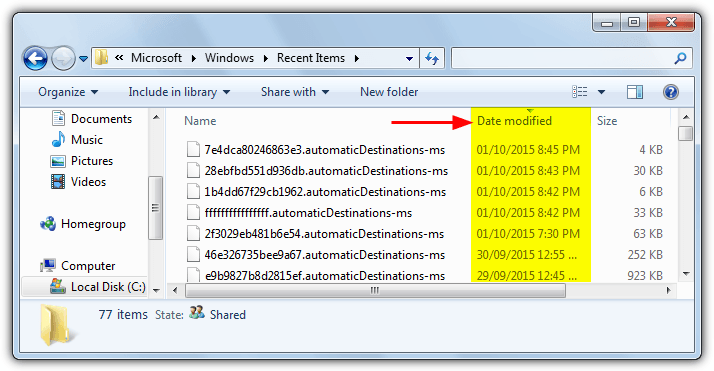Select file 7e4dca80246863e3.automaticDestinations-ms
714x371 pixels.
click(325, 150)
